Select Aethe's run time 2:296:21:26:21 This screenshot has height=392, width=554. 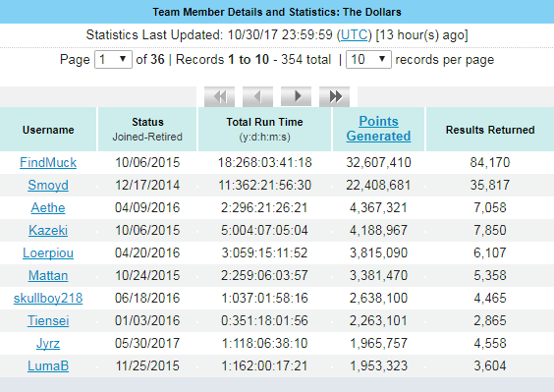(264, 208)
